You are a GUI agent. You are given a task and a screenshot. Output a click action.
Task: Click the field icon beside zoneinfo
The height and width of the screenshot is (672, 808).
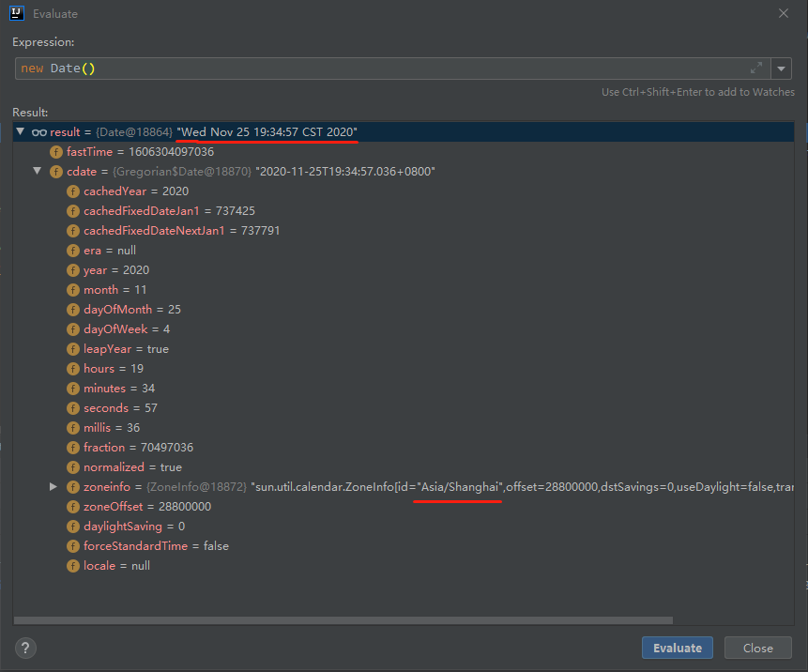point(72,486)
